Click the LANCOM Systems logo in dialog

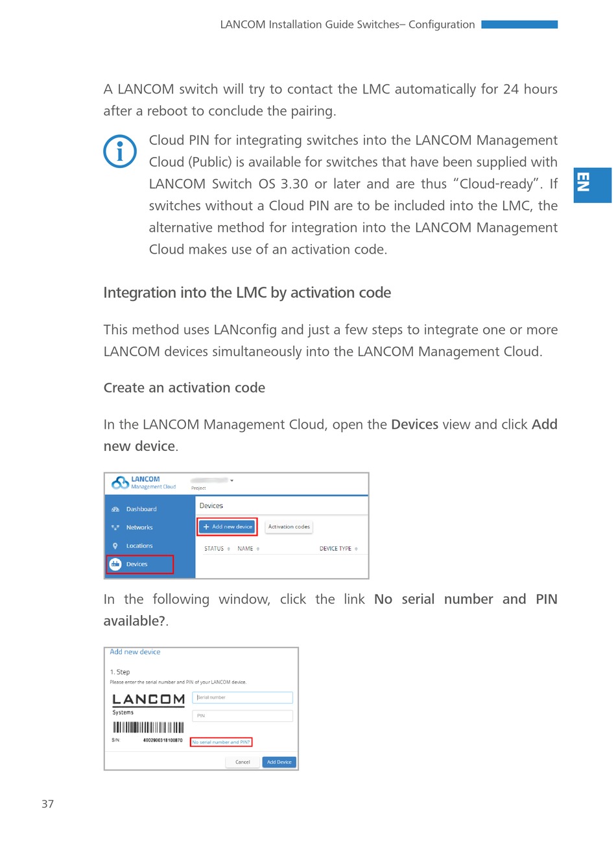click(x=148, y=703)
